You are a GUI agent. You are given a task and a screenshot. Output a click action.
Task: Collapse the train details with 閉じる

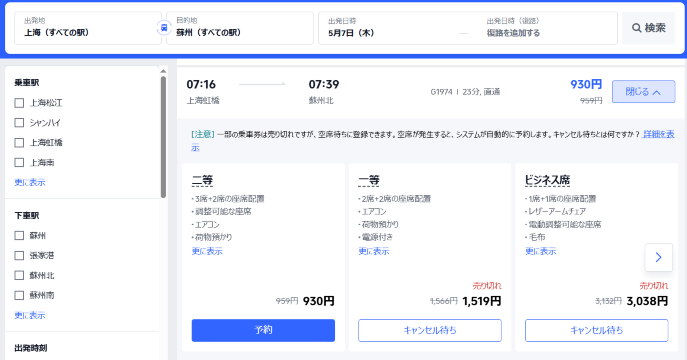643,92
